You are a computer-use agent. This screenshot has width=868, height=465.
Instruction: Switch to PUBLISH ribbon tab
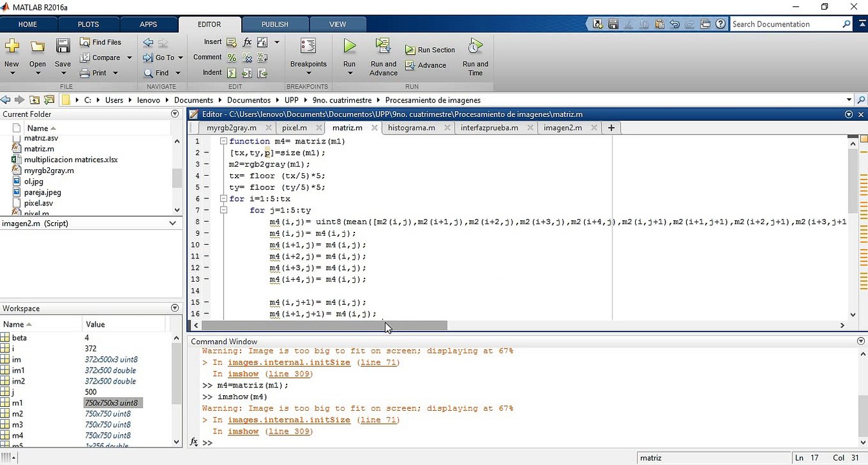(x=275, y=25)
